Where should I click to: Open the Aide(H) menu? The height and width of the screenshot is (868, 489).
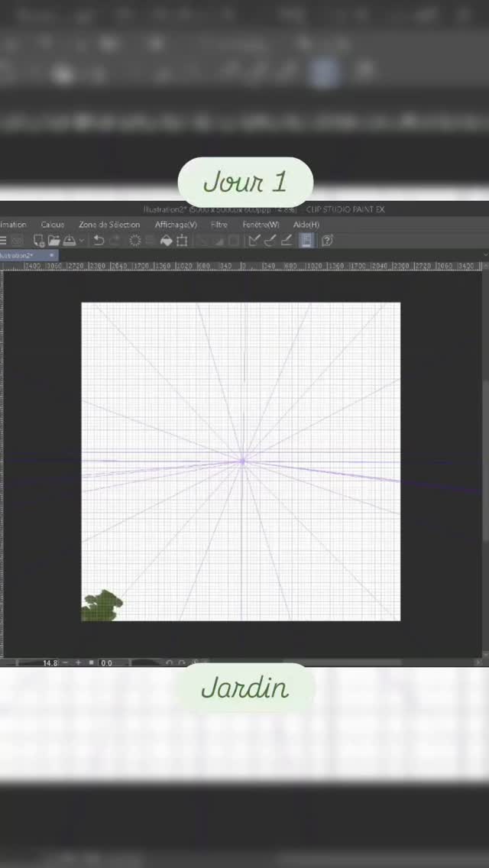(x=306, y=224)
